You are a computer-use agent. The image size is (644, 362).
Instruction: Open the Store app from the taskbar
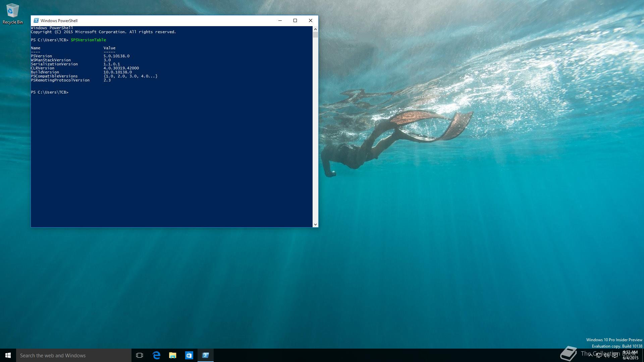tap(189, 355)
